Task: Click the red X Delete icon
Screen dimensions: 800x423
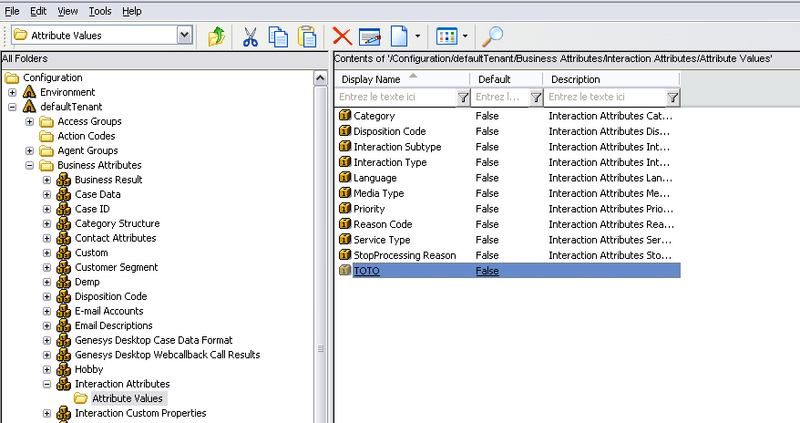Action: [342, 37]
